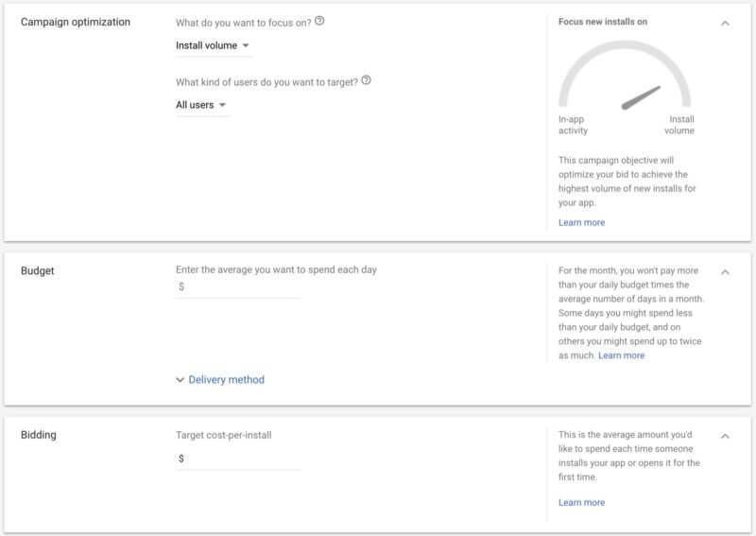
Task: Collapse the Bidding help panel chevron
Action: [725, 436]
